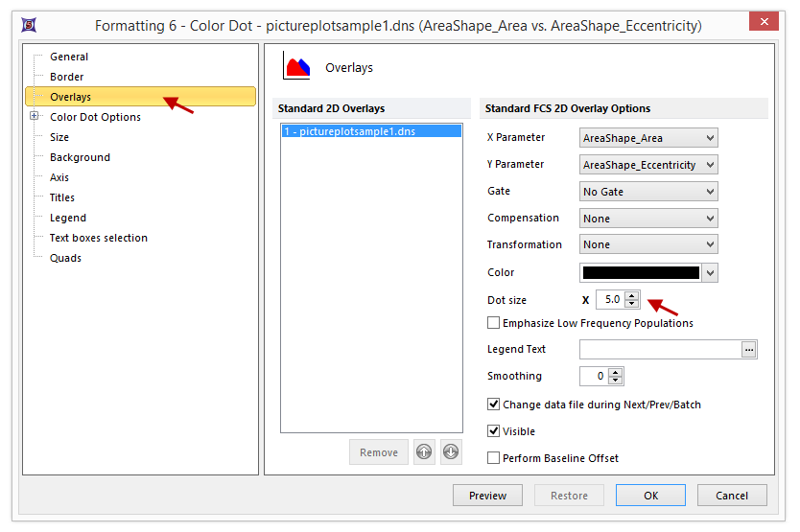800x532 pixels.
Task: Expand the Color Dot Options tree node
Action: tap(35, 117)
